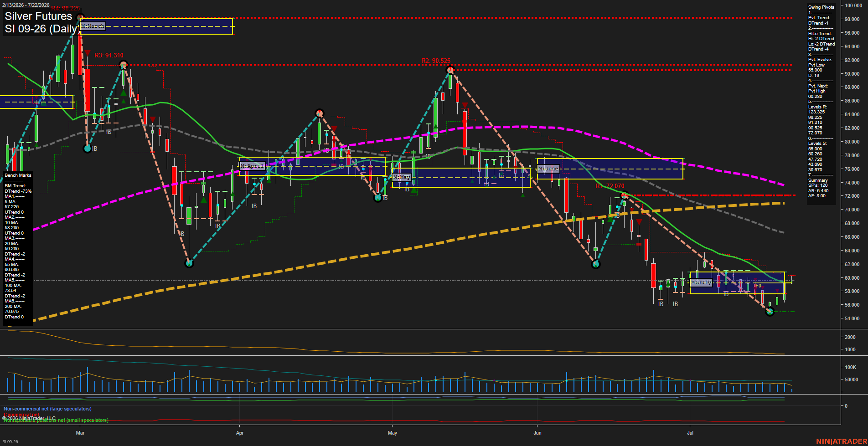Select the SI 09-26 chart tab
Screen dimensions: 868x446
pos(10,441)
